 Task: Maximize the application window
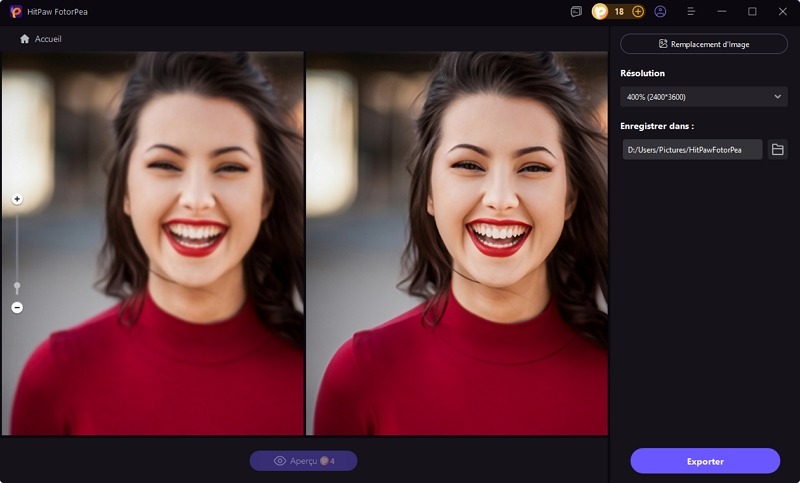coord(752,12)
